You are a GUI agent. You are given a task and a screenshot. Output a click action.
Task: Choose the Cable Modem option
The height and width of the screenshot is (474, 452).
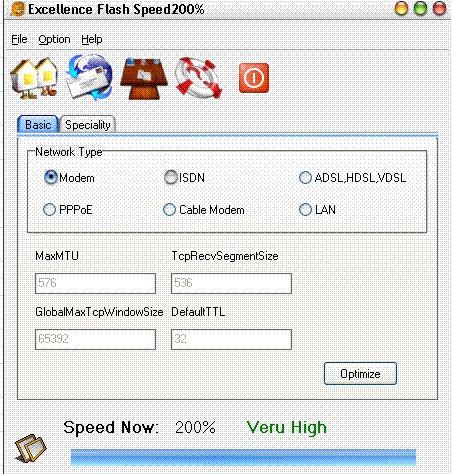204,210
